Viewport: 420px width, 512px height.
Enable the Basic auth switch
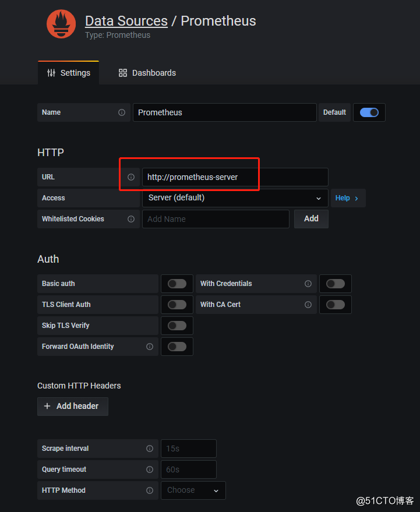tap(177, 284)
